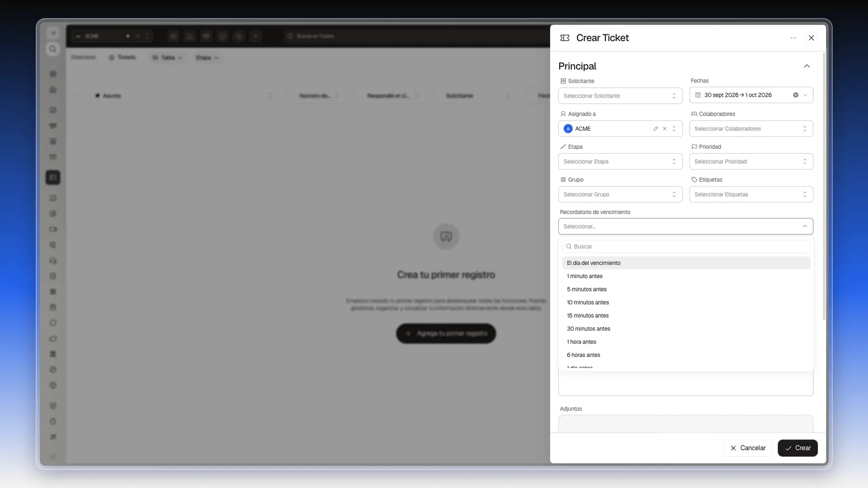Switch to the Tickets tab in background

122,57
